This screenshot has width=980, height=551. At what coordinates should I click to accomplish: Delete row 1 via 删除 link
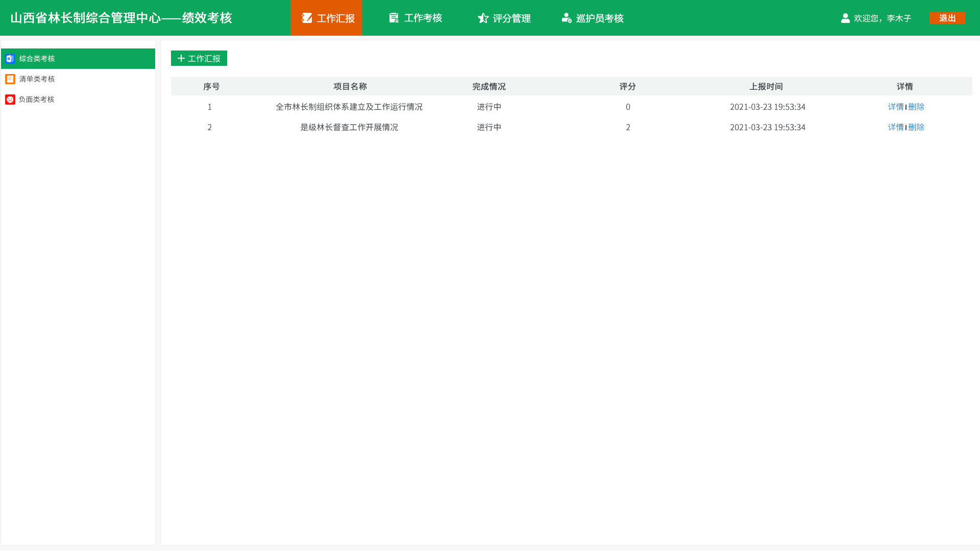click(916, 107)
